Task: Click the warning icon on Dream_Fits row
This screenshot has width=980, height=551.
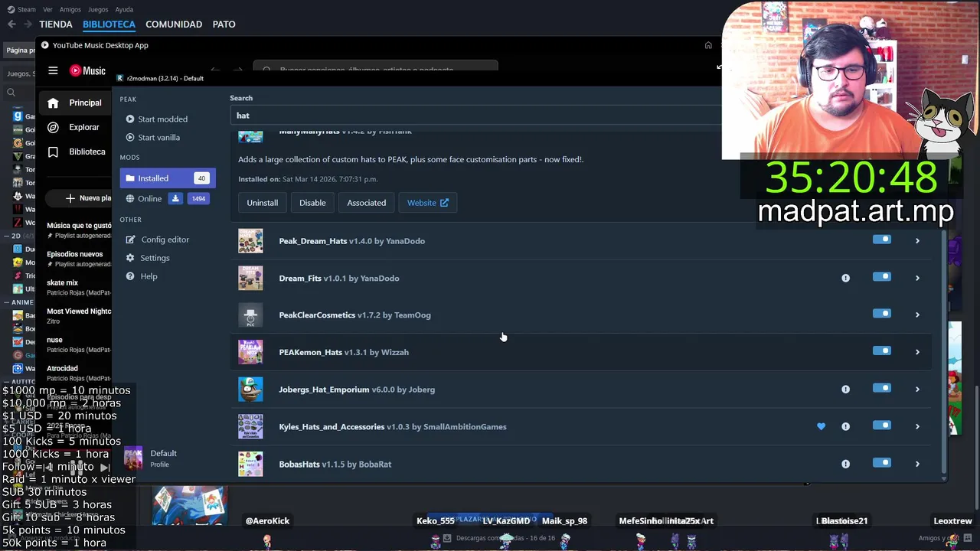Action: 845,278
